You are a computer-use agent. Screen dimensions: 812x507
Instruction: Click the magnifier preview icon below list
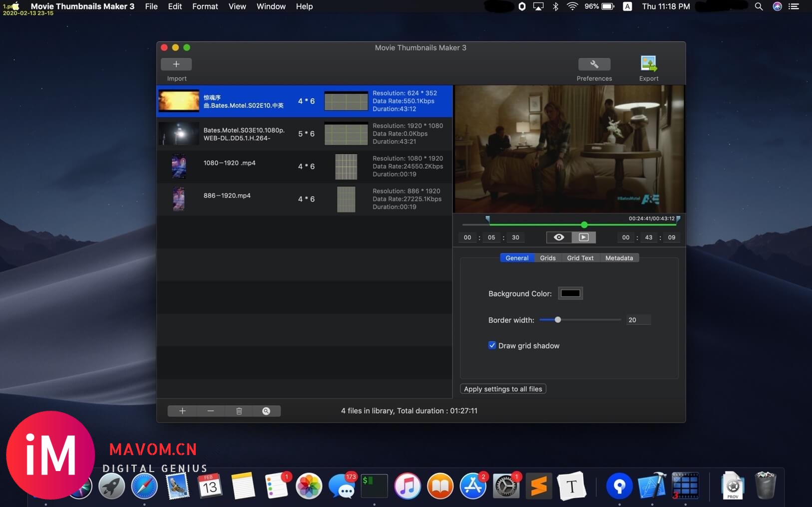(x=266, y=411)
